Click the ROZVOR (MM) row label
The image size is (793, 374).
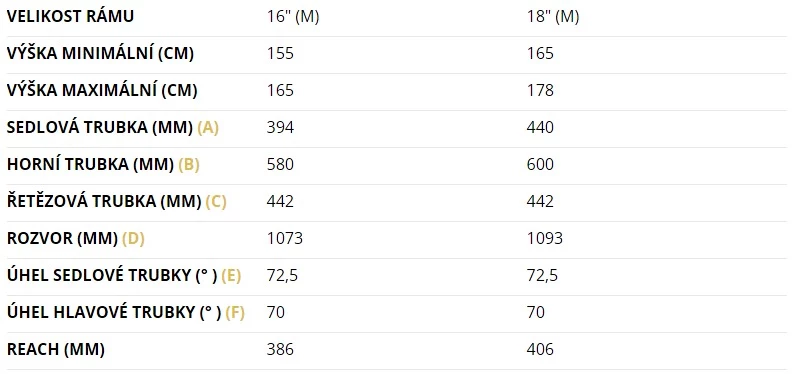(x=62, y=239)
